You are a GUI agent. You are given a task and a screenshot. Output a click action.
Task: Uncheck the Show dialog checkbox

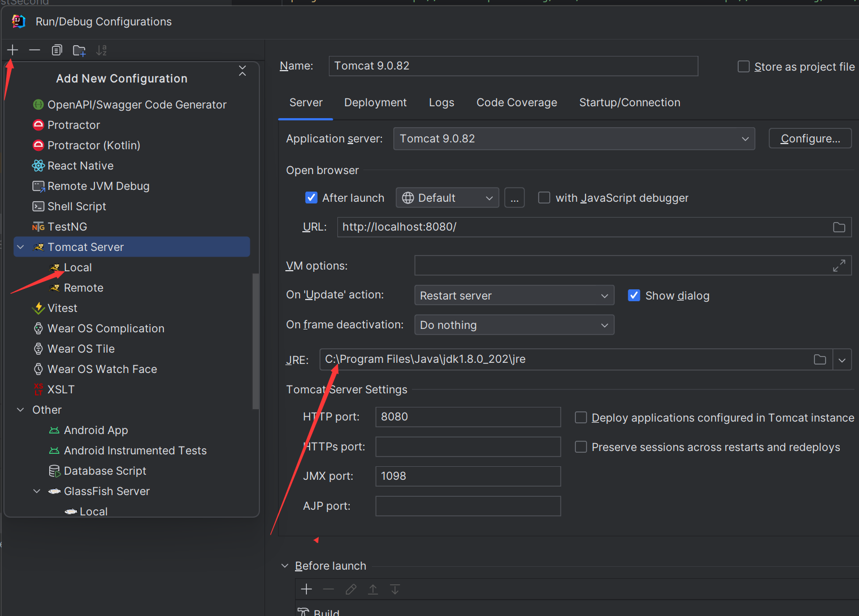pos(634,296)
